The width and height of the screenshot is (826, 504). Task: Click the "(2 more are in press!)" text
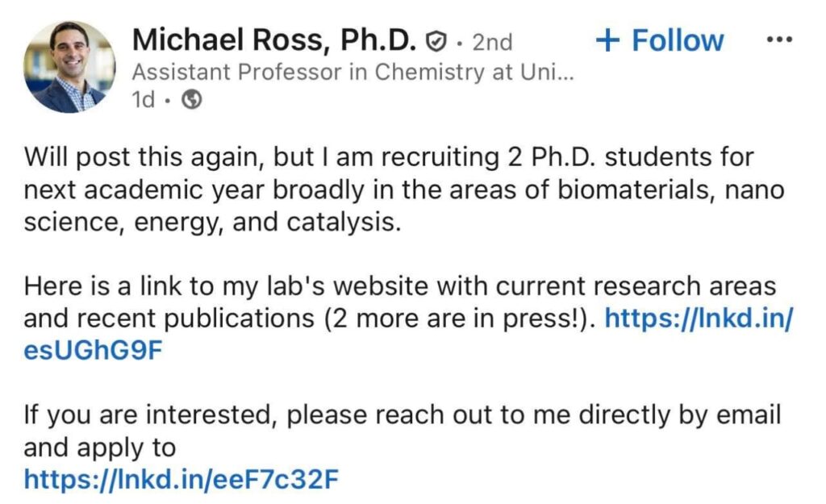[459, 319]
